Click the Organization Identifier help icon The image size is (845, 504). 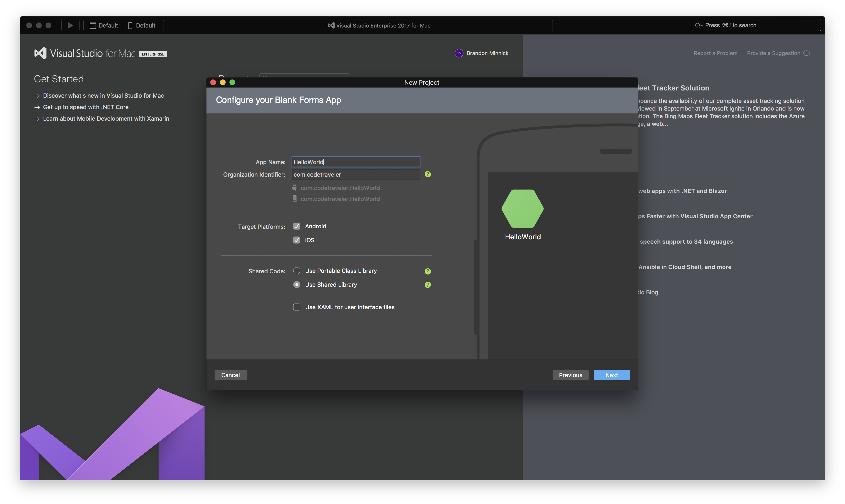[x=428, y=174]
